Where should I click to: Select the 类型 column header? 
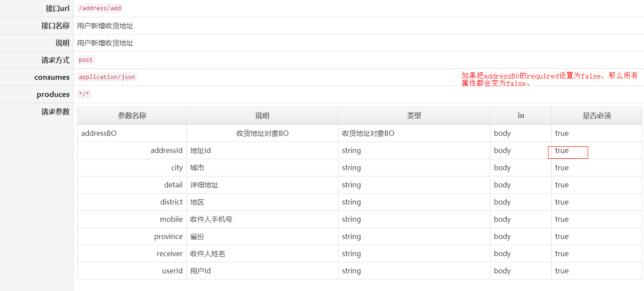(414, 116)
